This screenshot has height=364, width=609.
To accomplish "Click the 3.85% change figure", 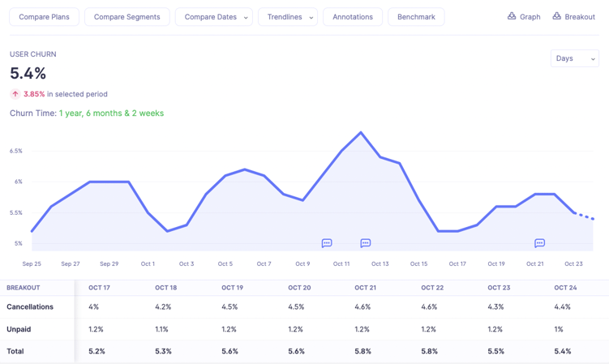I will click(x=34, y=94).
